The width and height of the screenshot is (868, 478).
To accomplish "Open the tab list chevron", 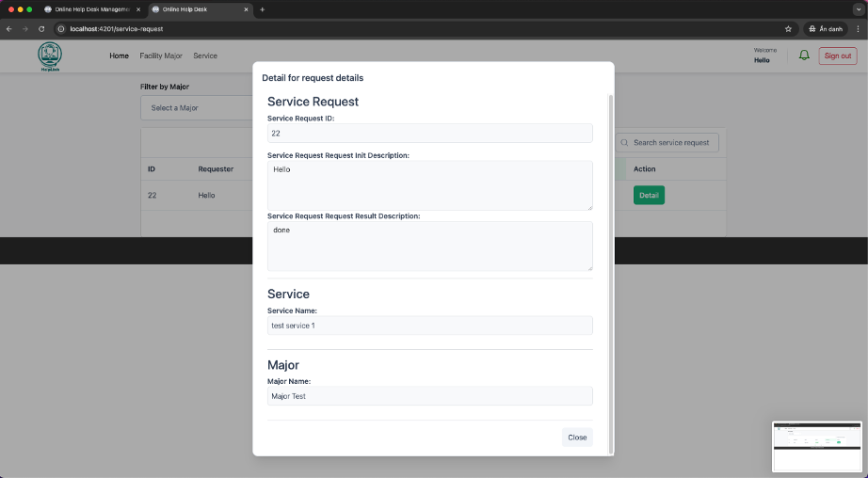I will 859,9.
